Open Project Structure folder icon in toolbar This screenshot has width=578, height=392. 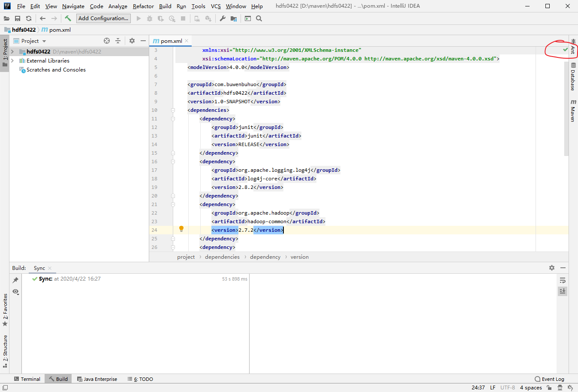point(234,18)
